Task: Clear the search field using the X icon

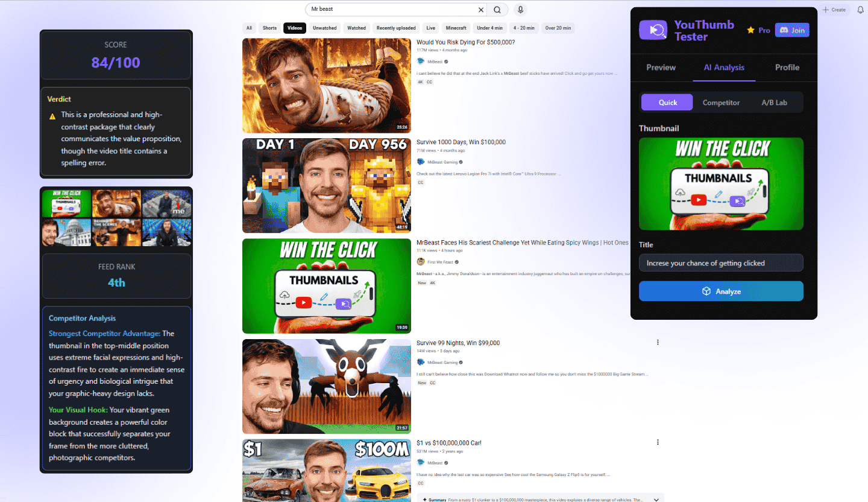Action: [x=480, y=10]
